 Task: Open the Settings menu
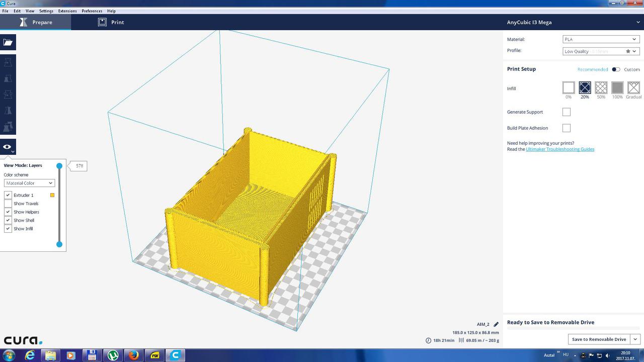tap(46, 11)
